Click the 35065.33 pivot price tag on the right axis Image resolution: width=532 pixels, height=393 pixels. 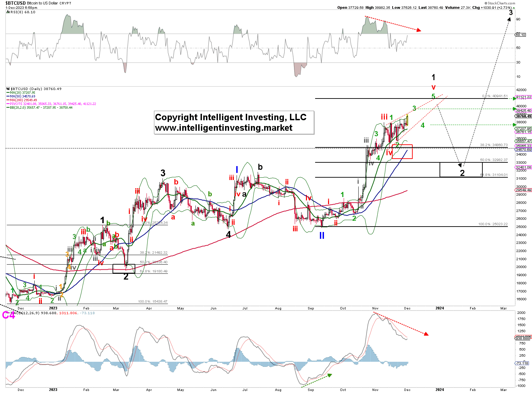[x=524, y=146]
